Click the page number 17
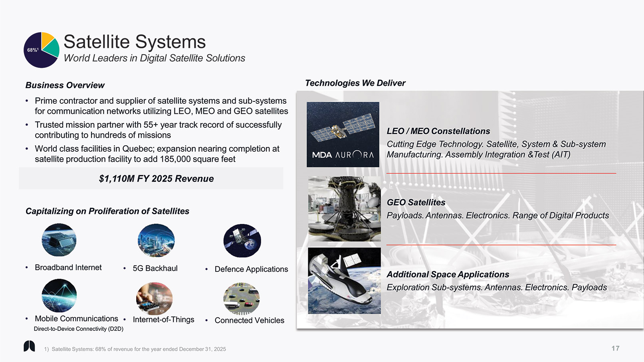 coord(615,348)
